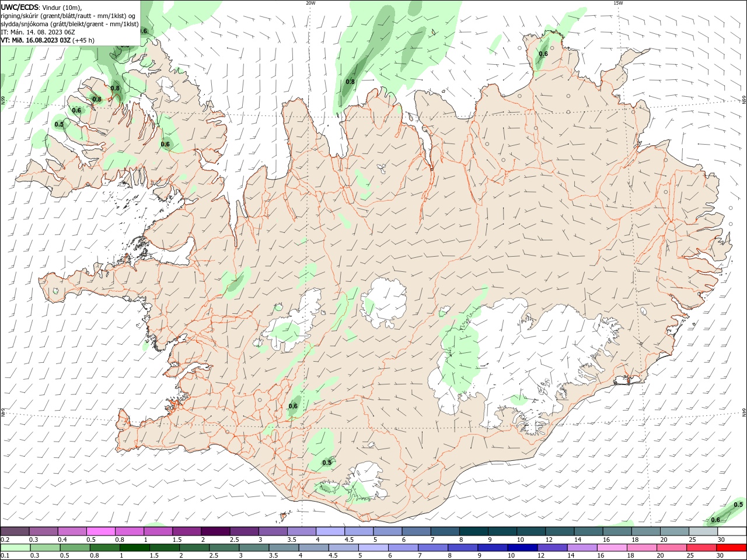Viewport: 747px width, 560px height.
Task: Click the 15W longitude label
Action: pyautogui.click(x=618, y=3)
